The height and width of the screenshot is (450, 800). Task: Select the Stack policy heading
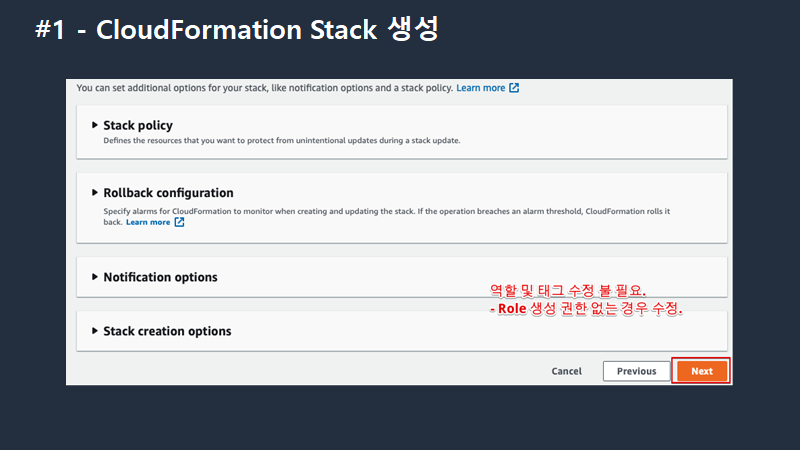pos(138,125)
